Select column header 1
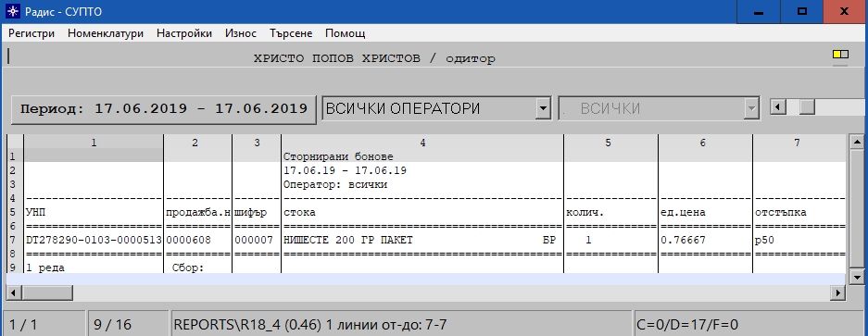 coord(94,143)
